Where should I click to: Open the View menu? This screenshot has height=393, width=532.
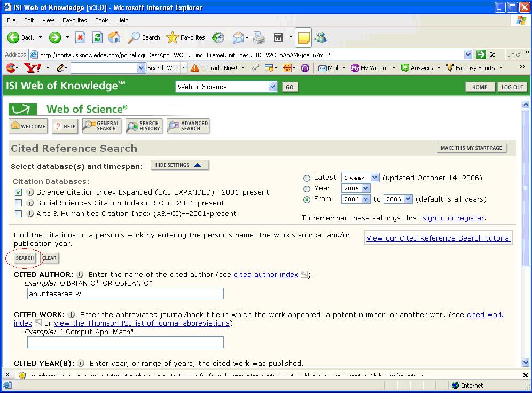pos(48,20)
